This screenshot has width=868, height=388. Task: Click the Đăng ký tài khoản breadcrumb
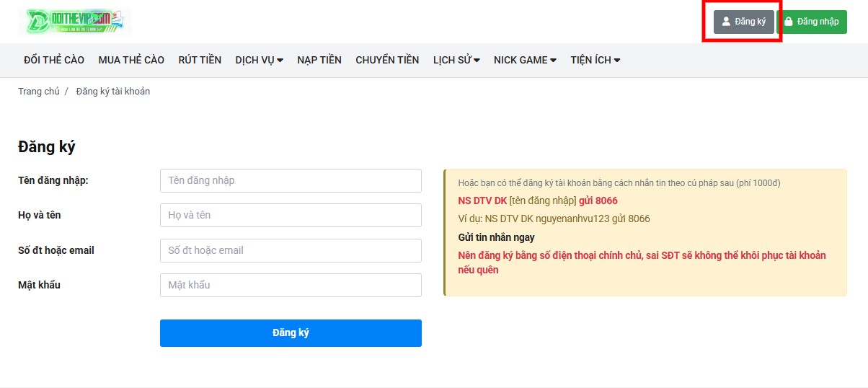point(113,92)
